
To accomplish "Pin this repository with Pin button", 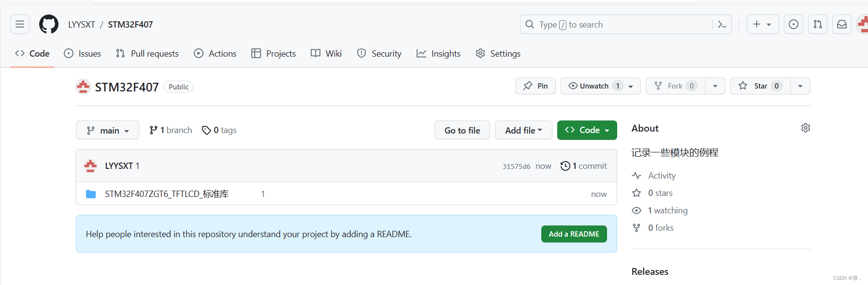I will tap(535, 86).
